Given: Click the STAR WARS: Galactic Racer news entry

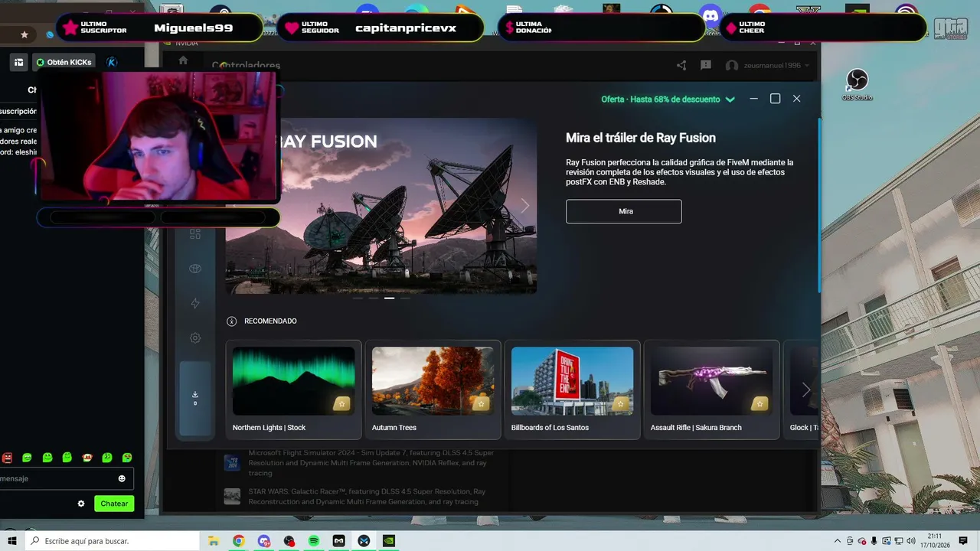Looking at the screenshot, I should (x=359, y=497).
